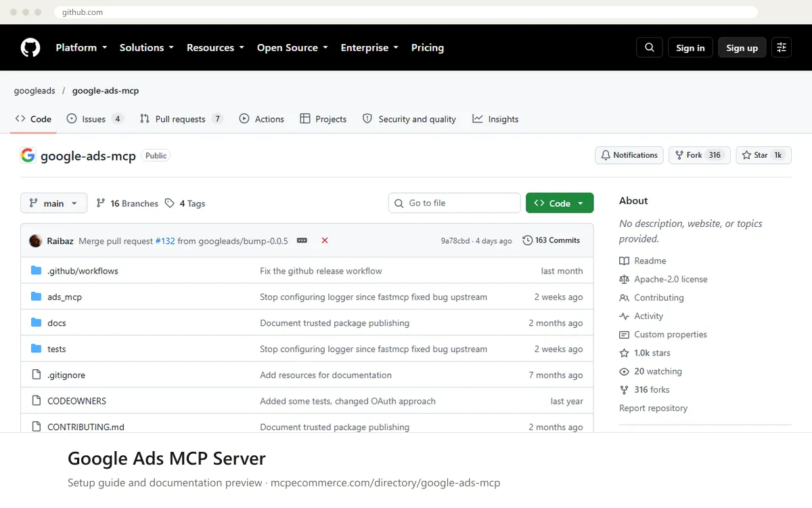Open the Pull requests tab
The width and height of the screenshot is (812, 508).
[x=181, y=119]
